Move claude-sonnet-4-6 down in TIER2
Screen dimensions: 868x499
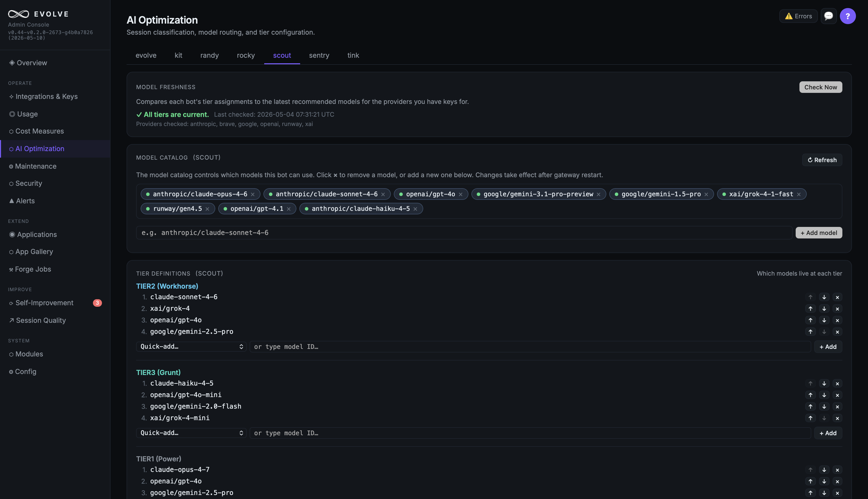[x=824, y=297]
